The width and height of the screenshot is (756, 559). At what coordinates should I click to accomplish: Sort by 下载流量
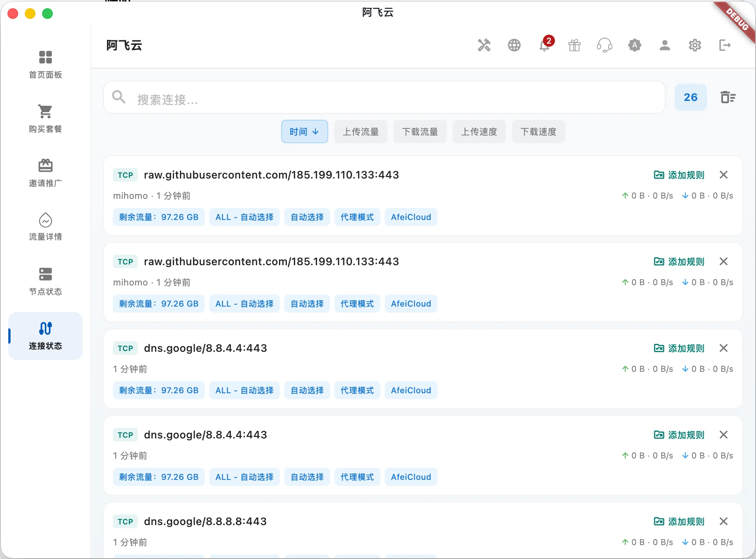[420, 131]
